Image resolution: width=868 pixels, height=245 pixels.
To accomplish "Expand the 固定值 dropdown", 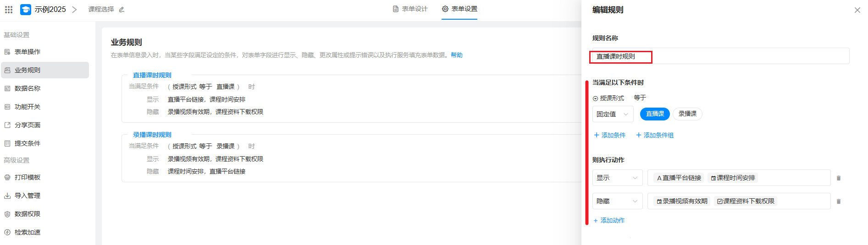I will 613,114.
